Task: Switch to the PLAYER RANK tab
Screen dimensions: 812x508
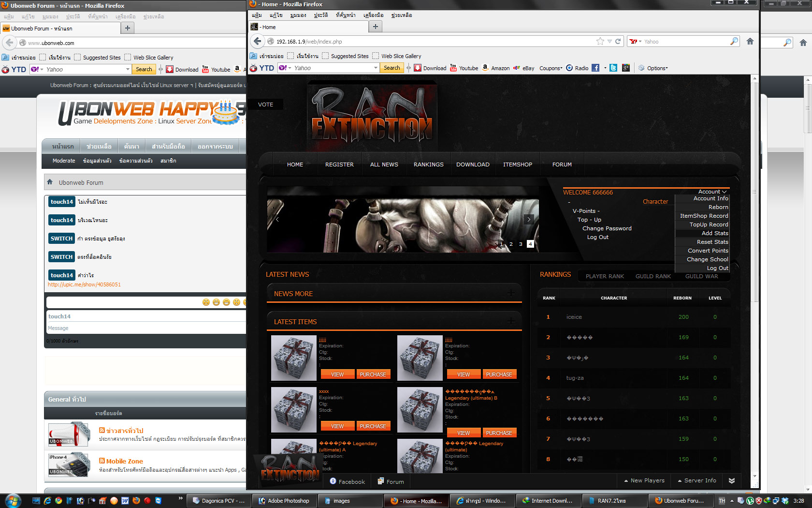Action: point(605,276)
